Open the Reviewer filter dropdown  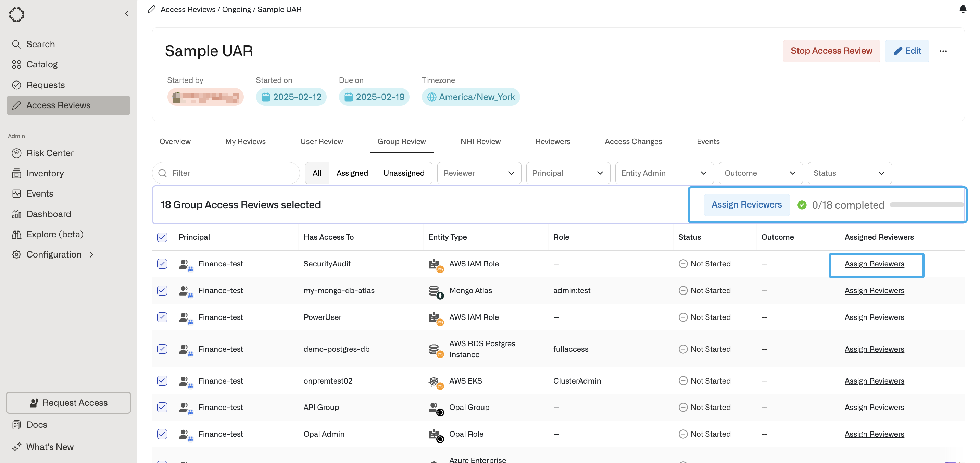click(479, 173)
